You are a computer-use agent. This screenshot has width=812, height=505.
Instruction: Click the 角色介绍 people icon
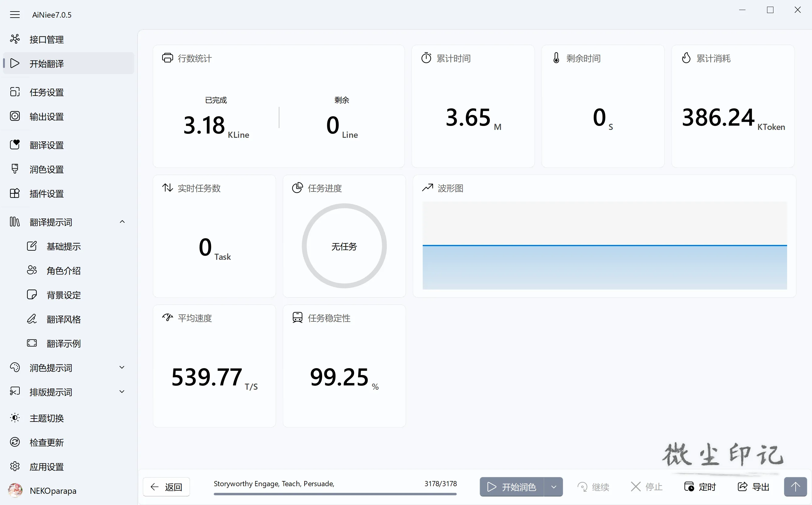pyautogui.click(x=32, y=270)
